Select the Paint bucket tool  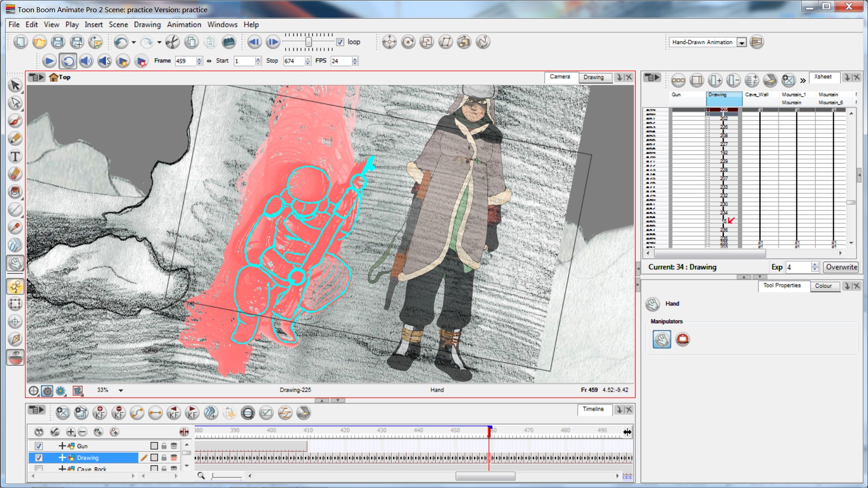[x=15, y=192]
